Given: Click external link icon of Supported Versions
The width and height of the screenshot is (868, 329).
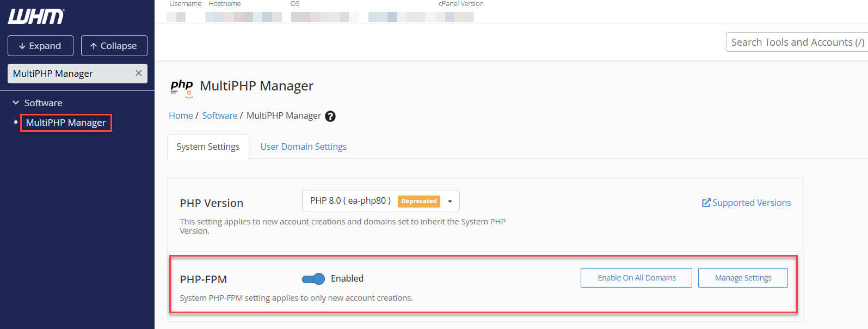Looking at the screenshot, I should coord(706,203).
